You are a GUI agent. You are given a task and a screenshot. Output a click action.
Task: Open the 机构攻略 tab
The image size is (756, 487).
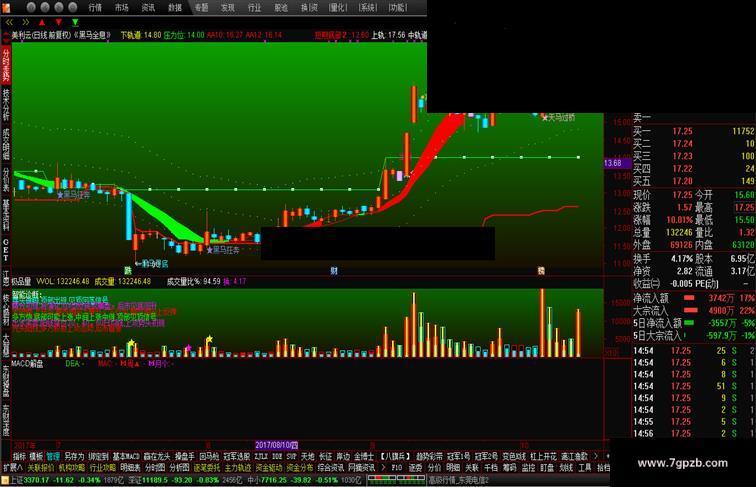click(x=72, y=468)
